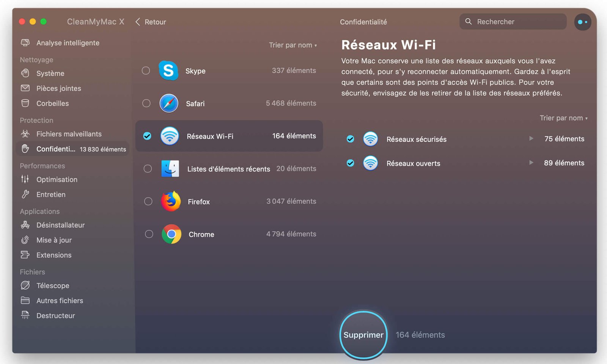Viewport: 607px width, 364px height.
Task: Click Confidentialité title in header
Action: pyautogui.click(x=363, y=22)
